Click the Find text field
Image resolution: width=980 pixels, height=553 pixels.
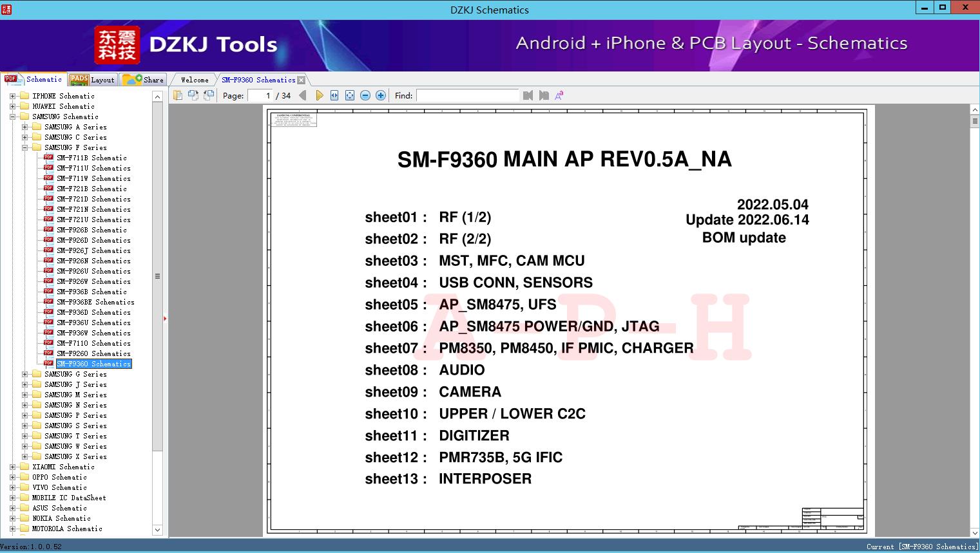[467, 95]
